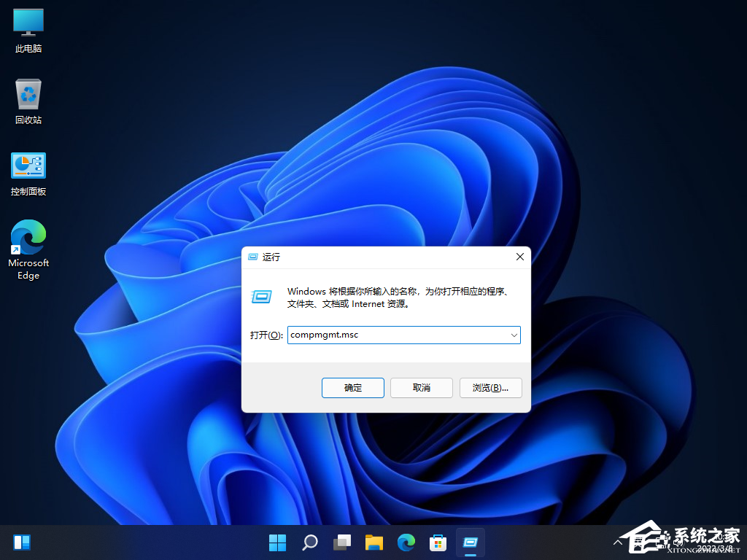Open Microsoft Edge from the taskbar

click(406, 542)
